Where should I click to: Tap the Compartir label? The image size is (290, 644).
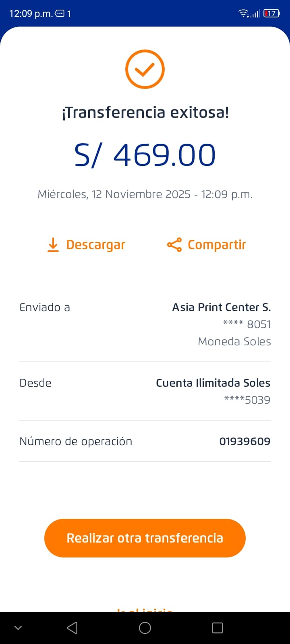[x=217, y=245]
